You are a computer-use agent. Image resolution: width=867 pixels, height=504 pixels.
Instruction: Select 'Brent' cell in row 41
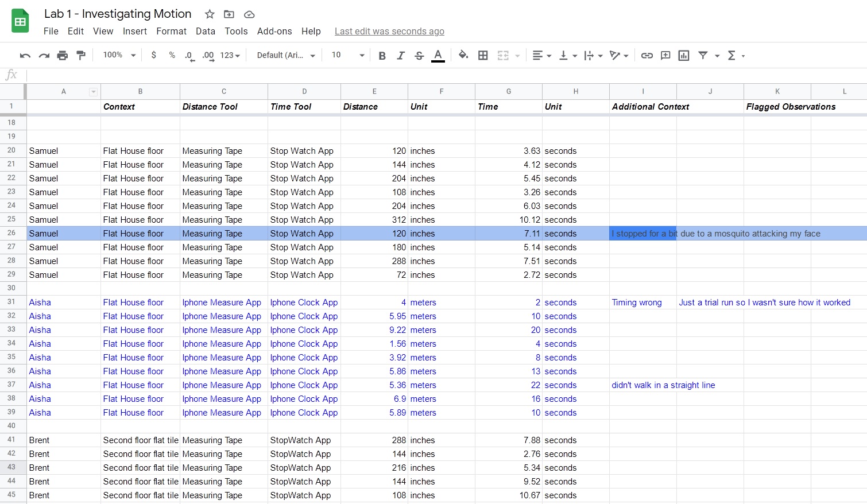tap(64, 440)
